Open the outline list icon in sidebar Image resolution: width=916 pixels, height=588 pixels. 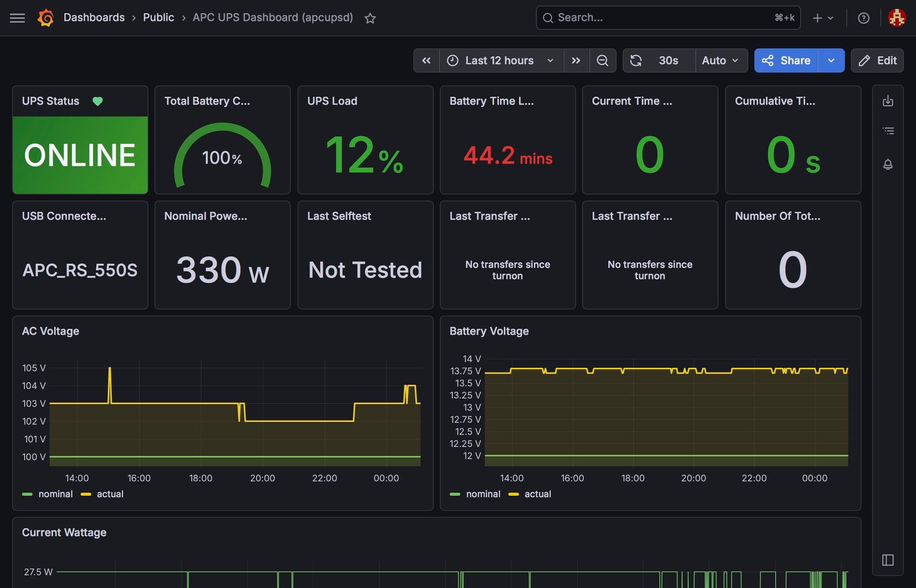click(888, 131)
